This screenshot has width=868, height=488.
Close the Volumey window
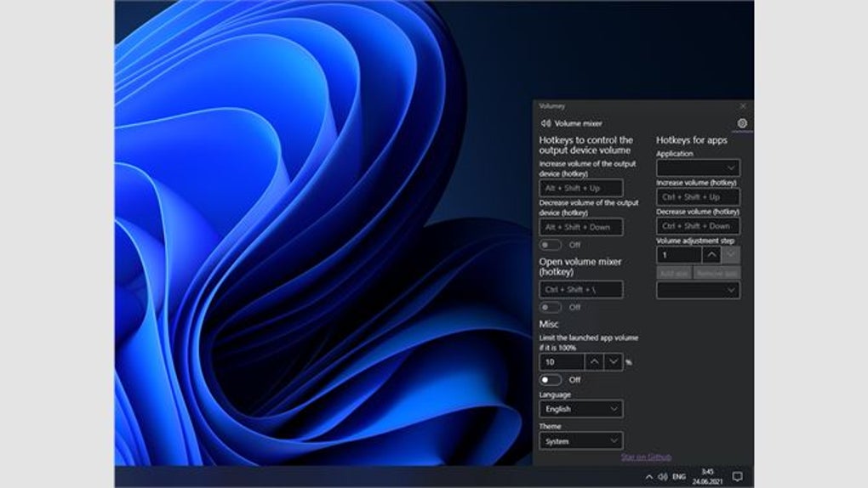[743, 105]
